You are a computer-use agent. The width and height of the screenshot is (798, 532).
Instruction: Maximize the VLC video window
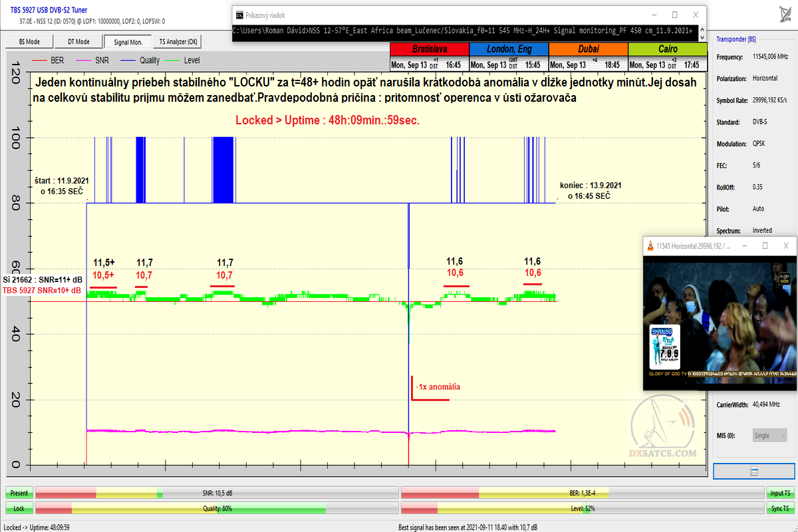(x=765, y=246)
